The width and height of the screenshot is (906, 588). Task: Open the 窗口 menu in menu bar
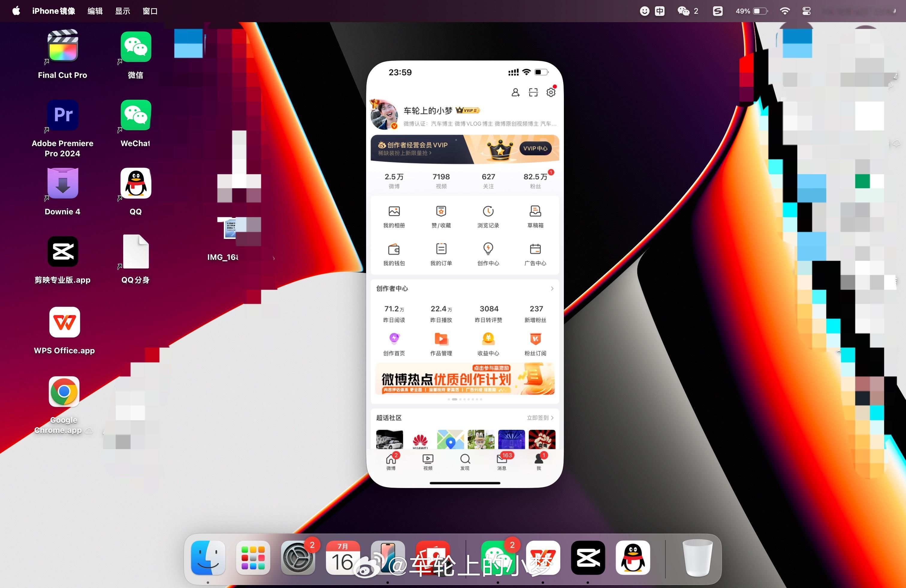click(x=150, y=11)
